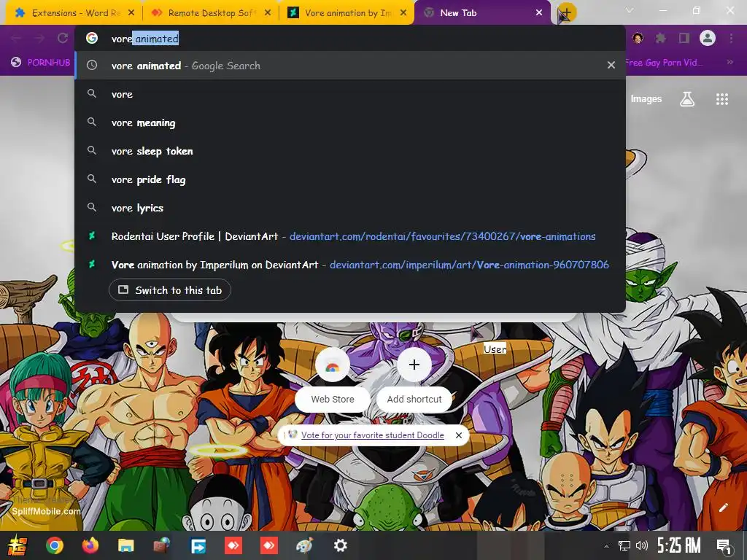The image size is (747, 560).
Task: Click the browser Reload button
Action: tap(63, 38)
